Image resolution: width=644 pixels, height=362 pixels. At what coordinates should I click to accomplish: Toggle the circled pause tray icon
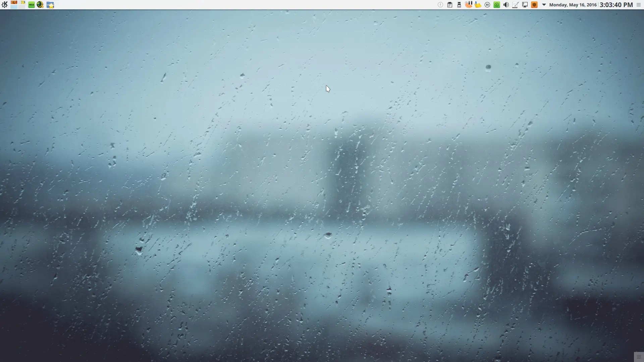(487, 5)
